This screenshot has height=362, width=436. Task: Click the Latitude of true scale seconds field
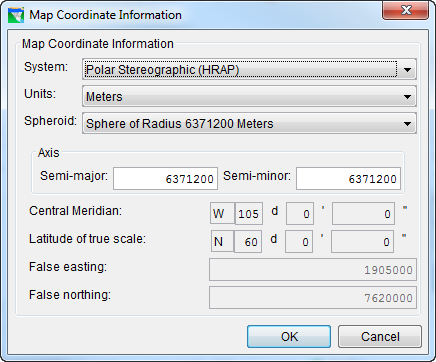coord(362,241)
